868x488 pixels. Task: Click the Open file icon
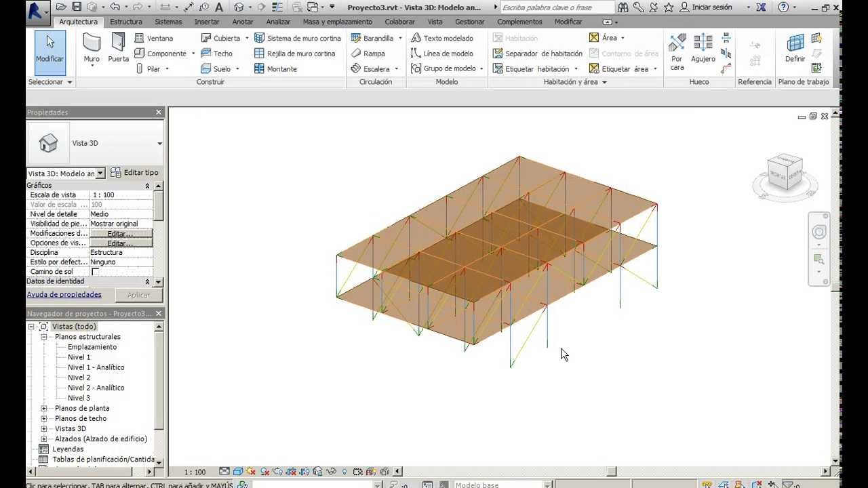click(x=62, y=7)
